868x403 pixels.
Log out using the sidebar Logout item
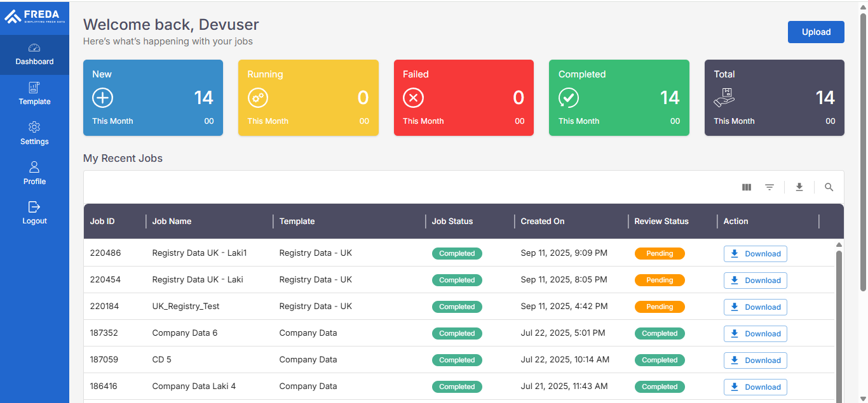(x=34, y=213)
